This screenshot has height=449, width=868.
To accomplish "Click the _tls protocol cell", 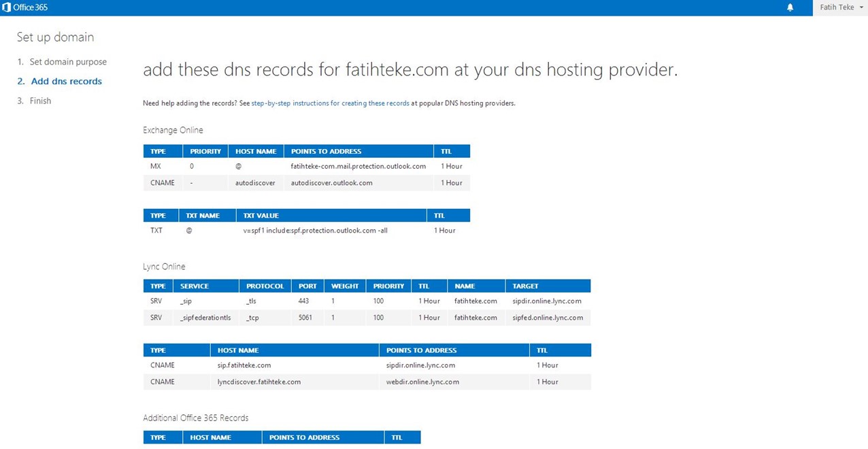I will tap(251, 301).
